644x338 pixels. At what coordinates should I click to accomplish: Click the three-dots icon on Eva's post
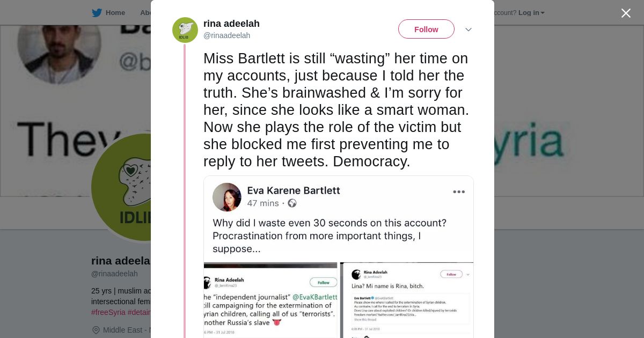[459, 192]
